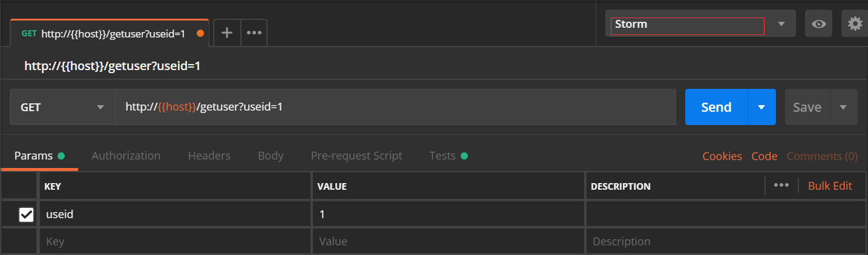This screenshot has height=255, width=868.
Task: Uncheck the useid parameter checkbox
Action: [x=26, y=214]
